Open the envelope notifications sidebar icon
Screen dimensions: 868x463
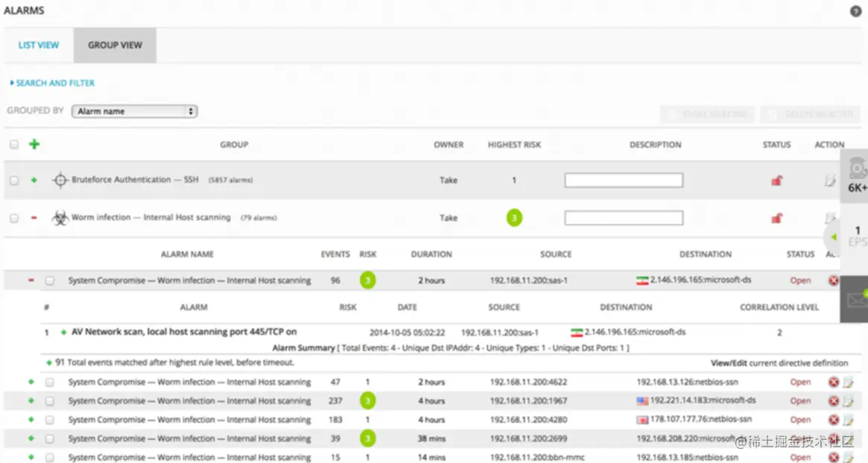(x=856, y=300)
